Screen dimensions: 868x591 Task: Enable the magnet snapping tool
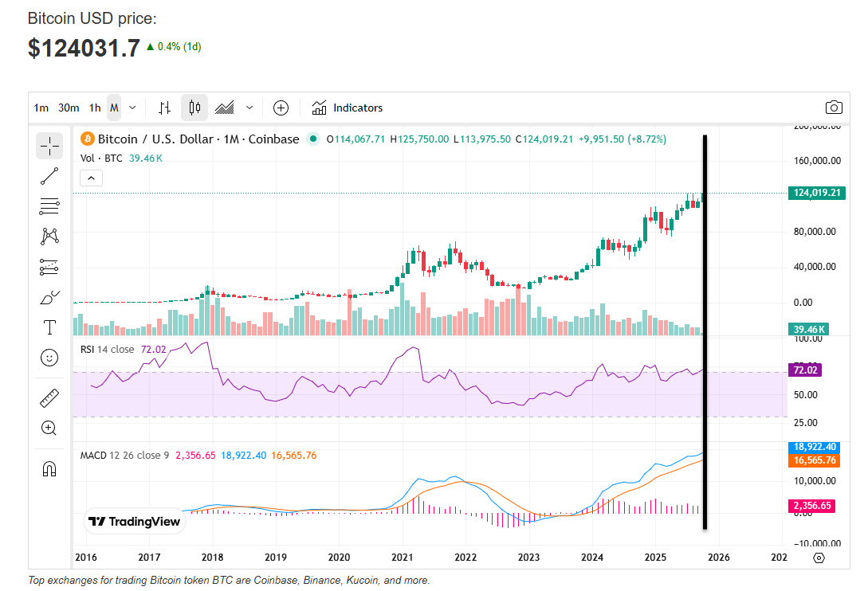tap(49, 468)
